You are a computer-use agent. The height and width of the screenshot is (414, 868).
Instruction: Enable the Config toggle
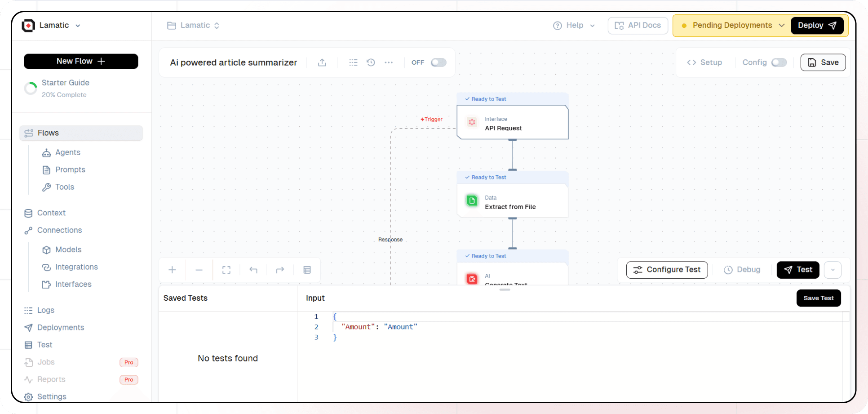780,62
